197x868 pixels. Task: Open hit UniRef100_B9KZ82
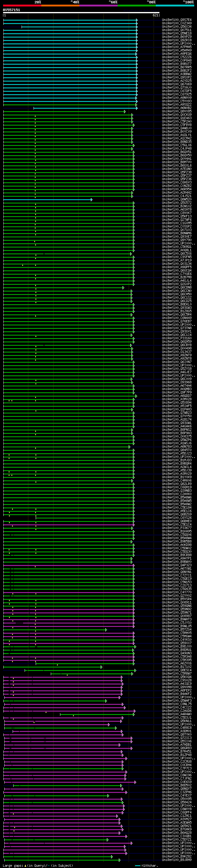click(177, 857)
